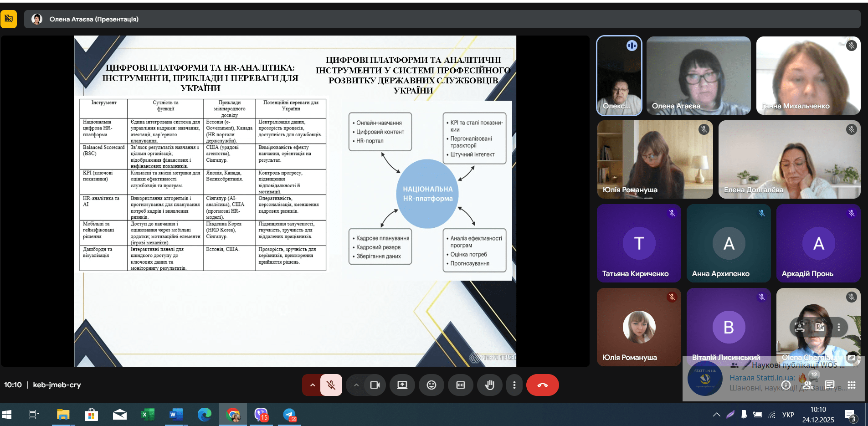
Task: Click the Олена Атаєва (Презентація) title bar
Action: pos(94,19)
